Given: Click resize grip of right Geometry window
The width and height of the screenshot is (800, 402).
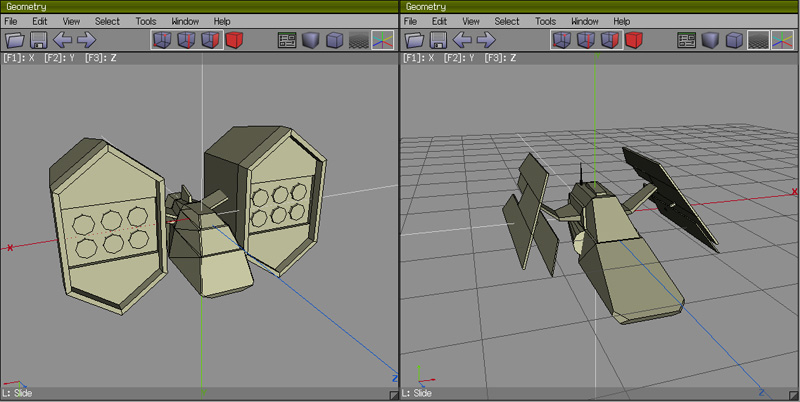Looking at the screenshot, I should pos(793,395).
